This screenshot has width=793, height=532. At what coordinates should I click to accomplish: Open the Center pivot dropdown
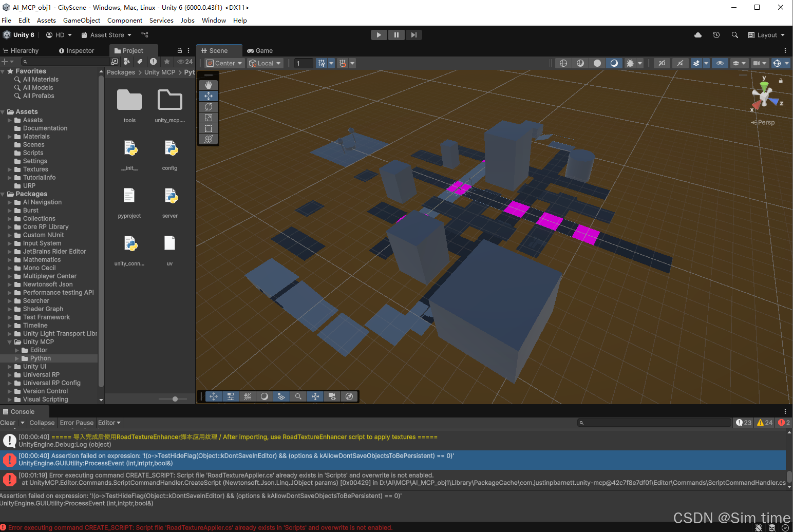[x=224, y=63]
